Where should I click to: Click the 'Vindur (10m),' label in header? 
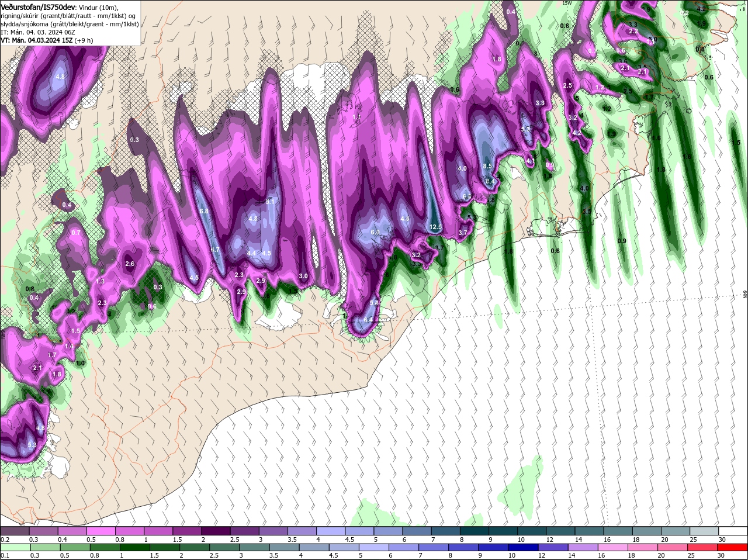tap(99, 7)
